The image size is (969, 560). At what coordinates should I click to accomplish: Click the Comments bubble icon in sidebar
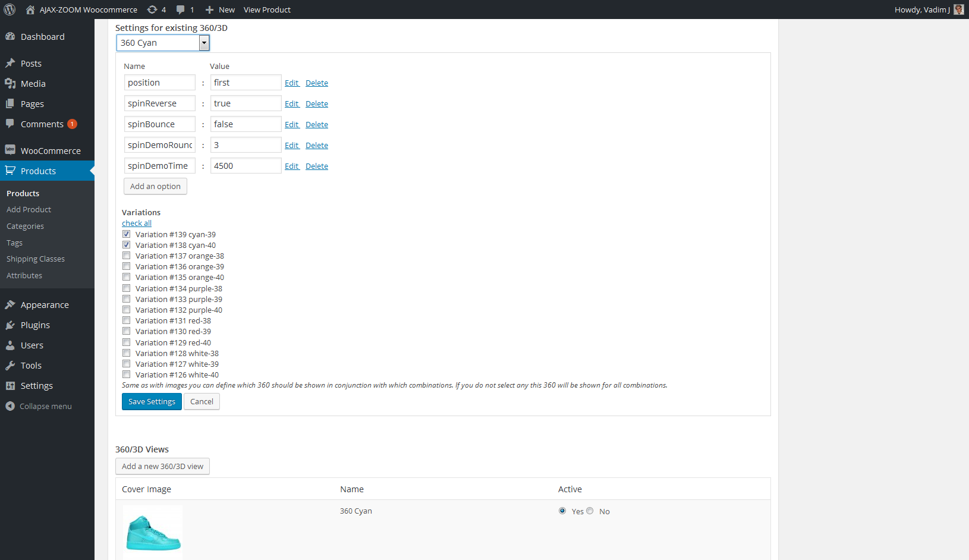click(10, 124)
